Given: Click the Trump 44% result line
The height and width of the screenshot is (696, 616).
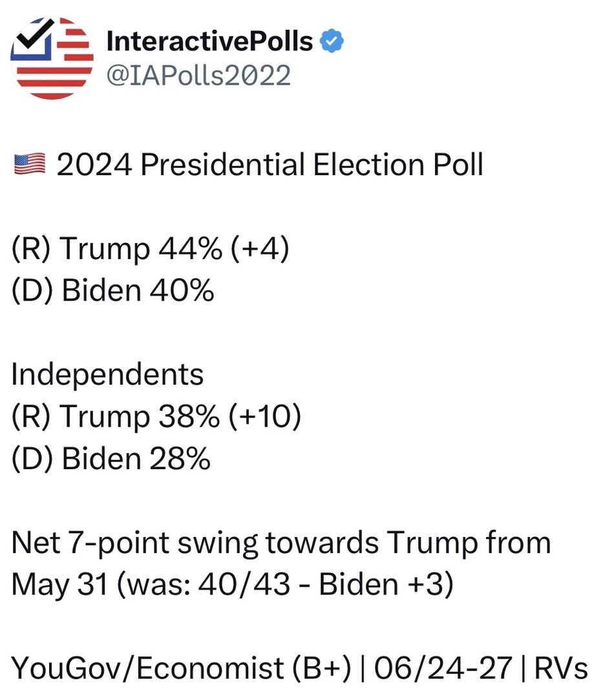Looking at the screenshot, I should 117,248.
